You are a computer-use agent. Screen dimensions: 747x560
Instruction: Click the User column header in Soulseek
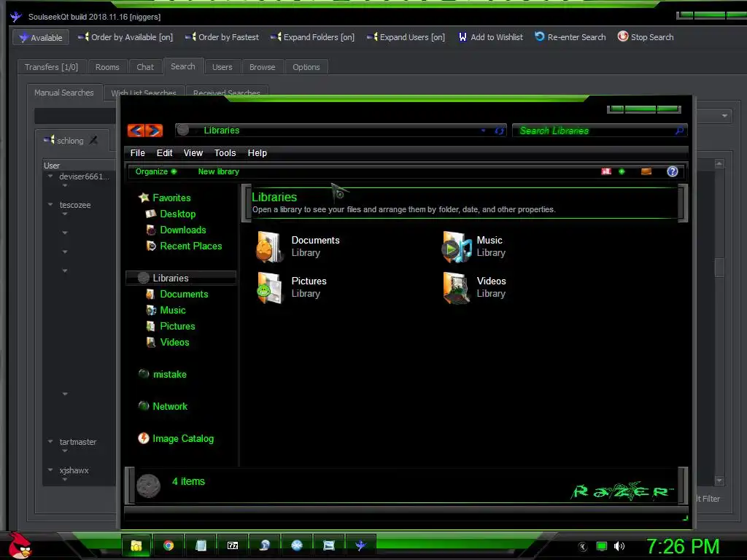pyautogui.click(x=52, y=166)
